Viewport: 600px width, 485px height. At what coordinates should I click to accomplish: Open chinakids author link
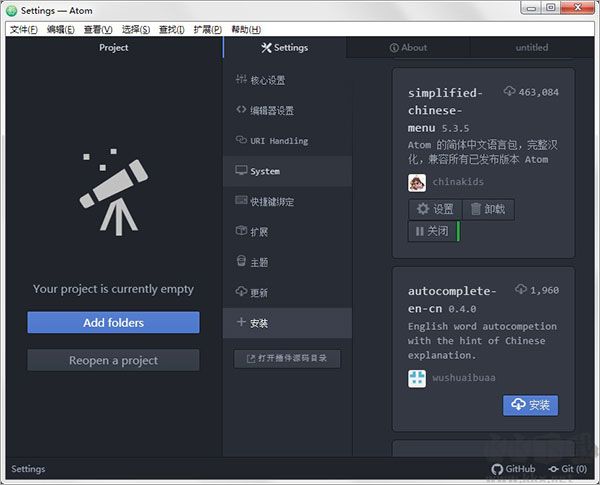458,182
